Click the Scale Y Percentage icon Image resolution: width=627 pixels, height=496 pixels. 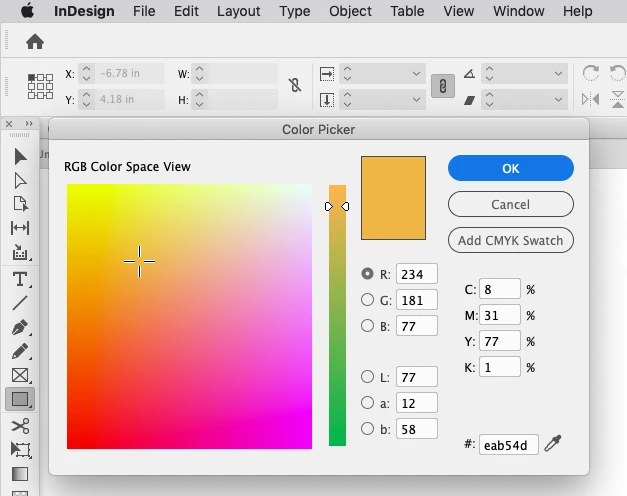point(327,100)
